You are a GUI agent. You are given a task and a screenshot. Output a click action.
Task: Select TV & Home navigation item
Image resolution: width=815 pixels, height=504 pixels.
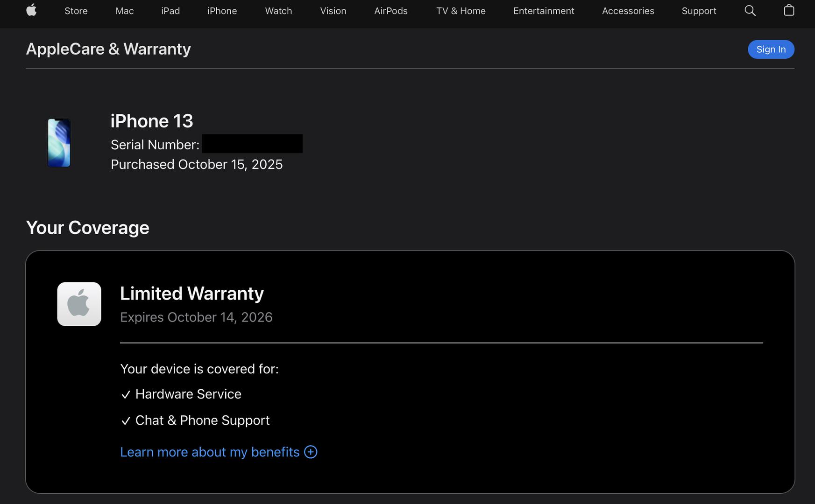[x=461, y=11]
